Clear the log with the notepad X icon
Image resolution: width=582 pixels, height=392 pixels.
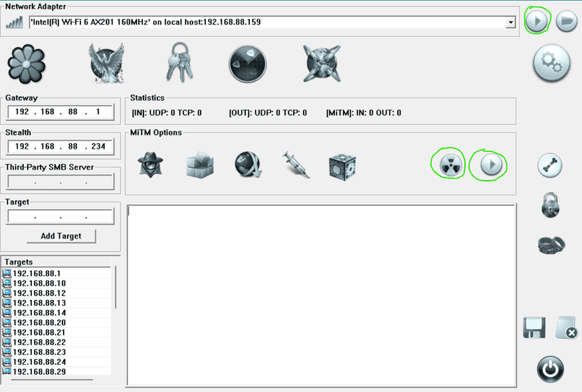click(x=567, y=328)
